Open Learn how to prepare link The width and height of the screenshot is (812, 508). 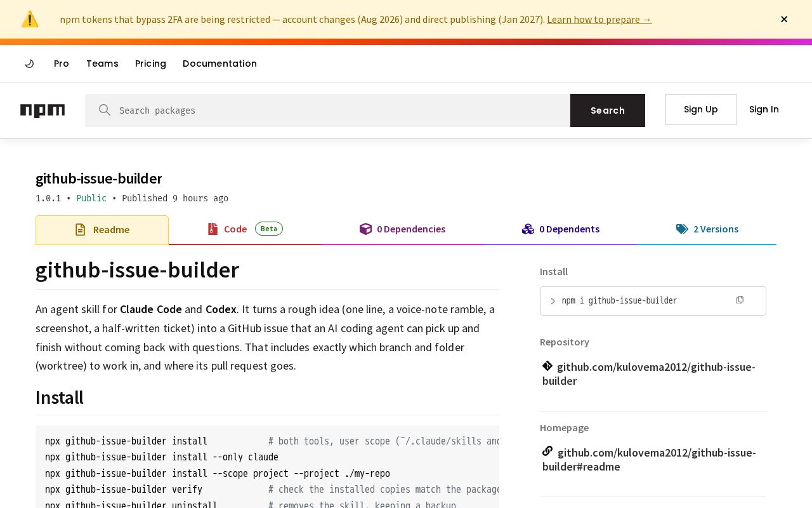599,19
